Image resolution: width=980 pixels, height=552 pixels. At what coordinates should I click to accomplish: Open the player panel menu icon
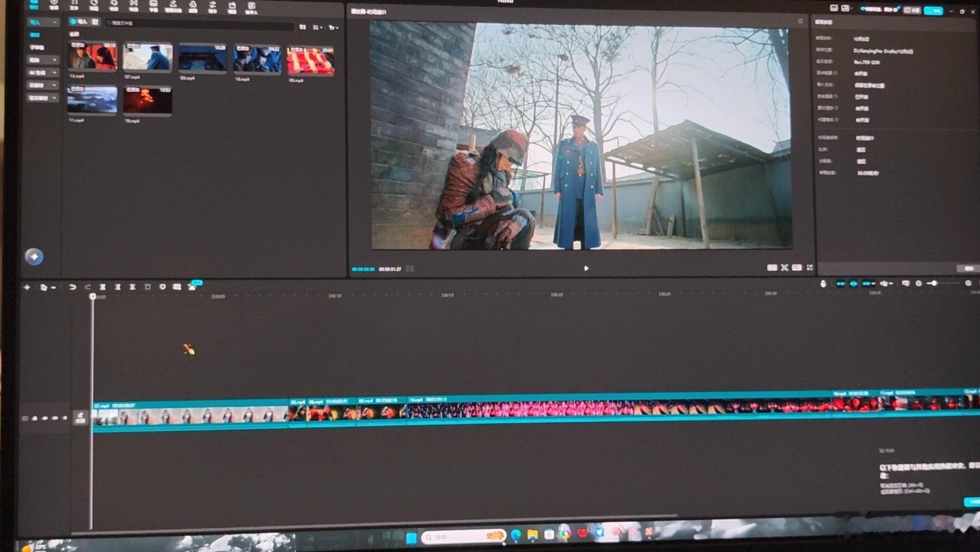pos(800,21)
